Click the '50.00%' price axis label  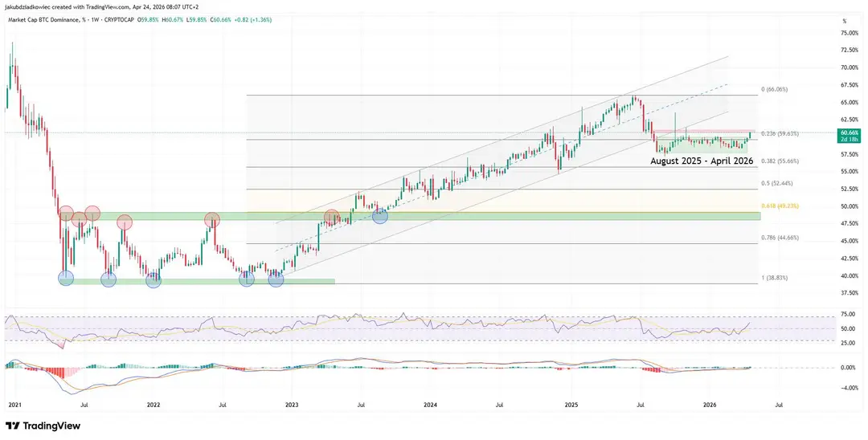coord(850,206)
